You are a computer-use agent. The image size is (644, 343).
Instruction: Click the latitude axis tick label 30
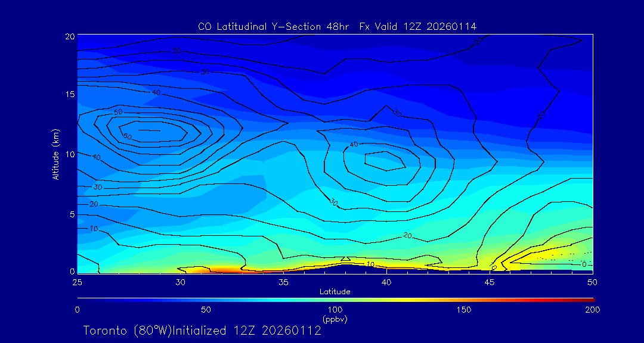(180, 282)
